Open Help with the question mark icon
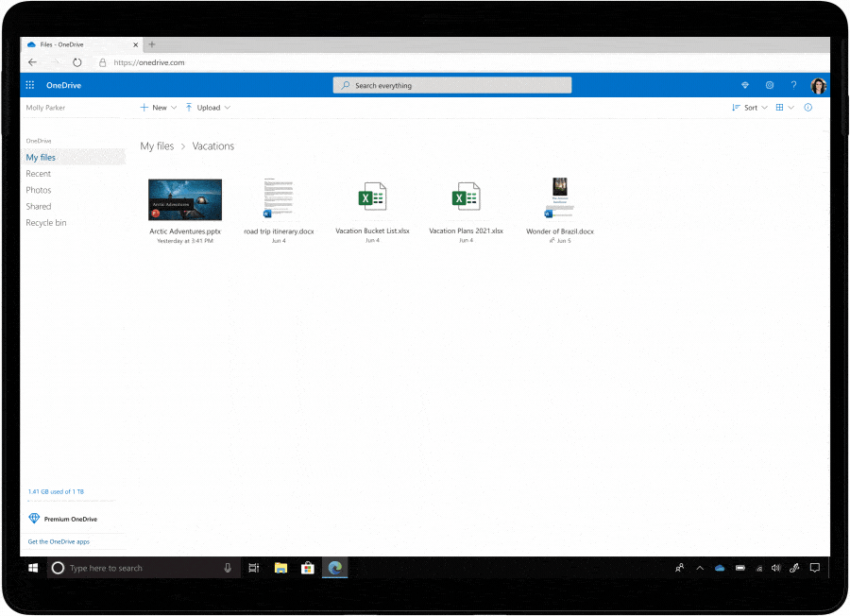This screenshot has height=616, width=850. click(793, 85)
